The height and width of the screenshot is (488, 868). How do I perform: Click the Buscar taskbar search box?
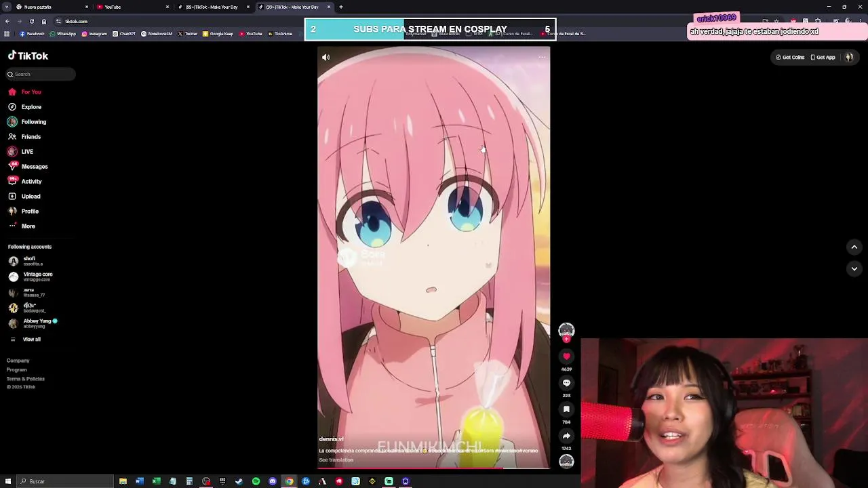pos(64,481)
